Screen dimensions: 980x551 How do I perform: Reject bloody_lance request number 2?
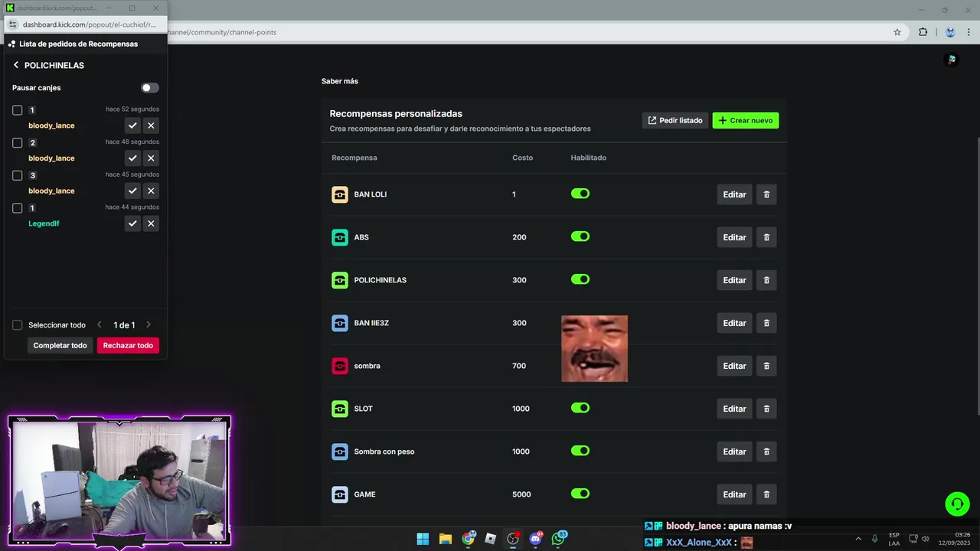tap(151, 158)
